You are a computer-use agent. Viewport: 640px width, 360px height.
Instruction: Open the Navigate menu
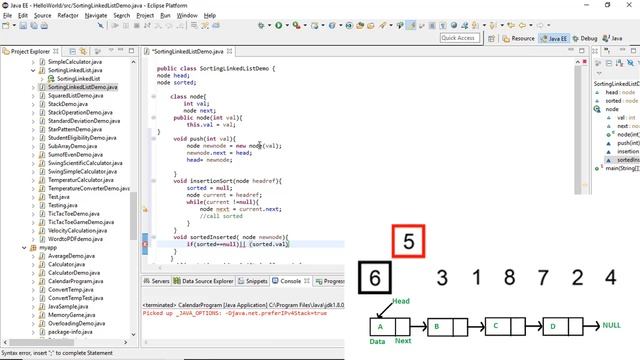tap(96, 16)
